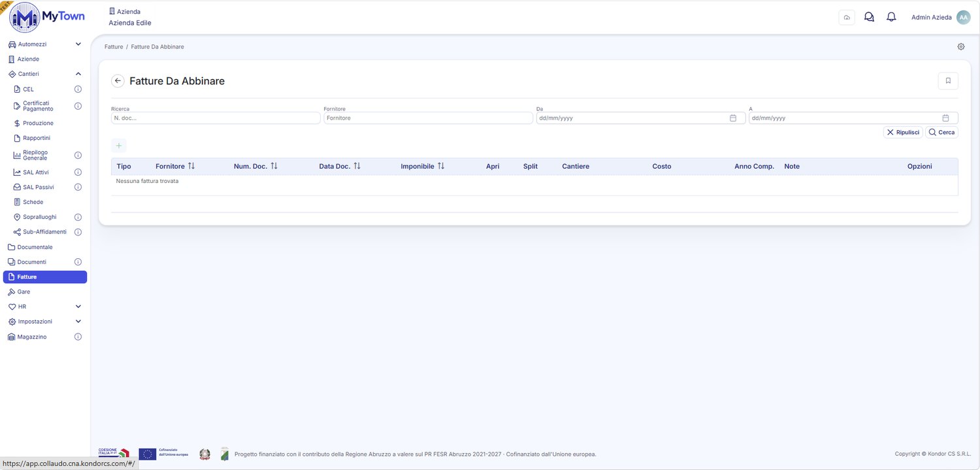Screen dimensions: 980x470
Task: Open Magazzino in the sidebar
Action: click(32, 337)
